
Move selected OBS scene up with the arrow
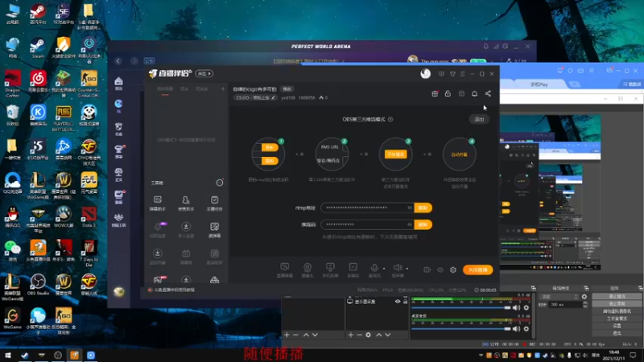click(306, 335)
